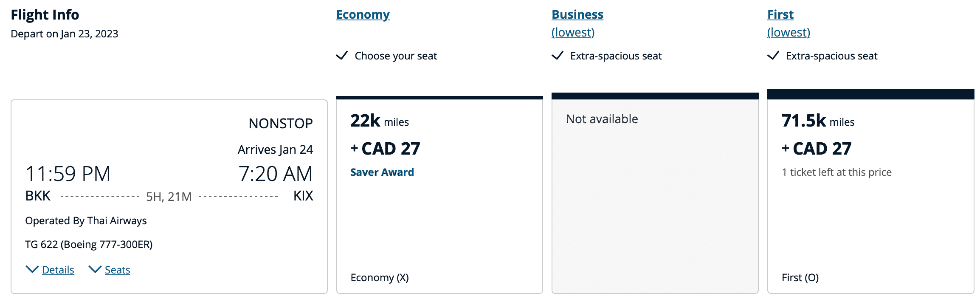Click the checkmark beside Choose your seat
The image size is (980, 299).
(342, 56)
